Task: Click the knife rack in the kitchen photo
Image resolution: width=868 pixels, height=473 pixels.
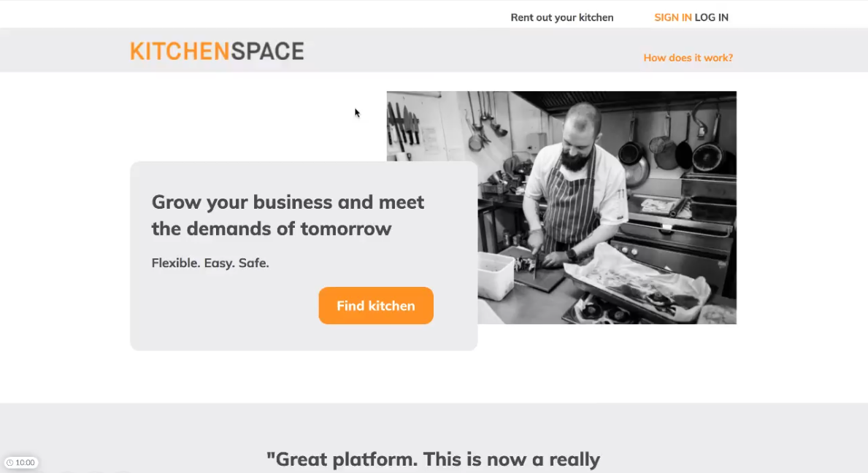Action: pyautogui.click(x=403, y=127)
